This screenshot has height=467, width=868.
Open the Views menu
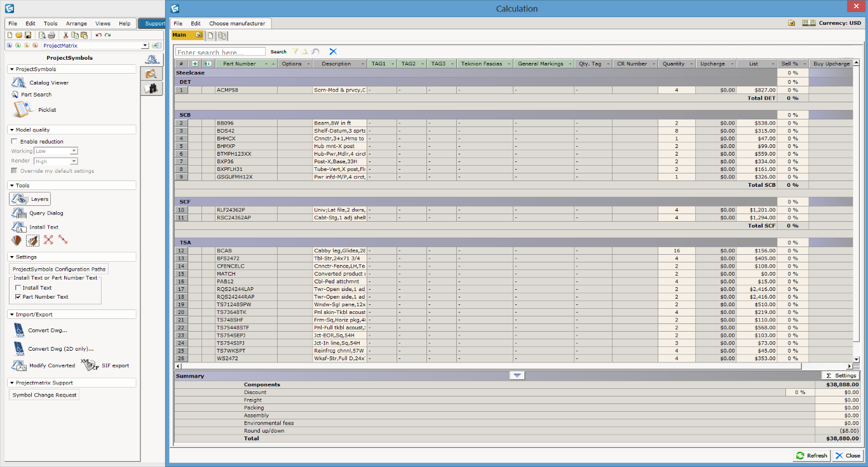(103, 24)
